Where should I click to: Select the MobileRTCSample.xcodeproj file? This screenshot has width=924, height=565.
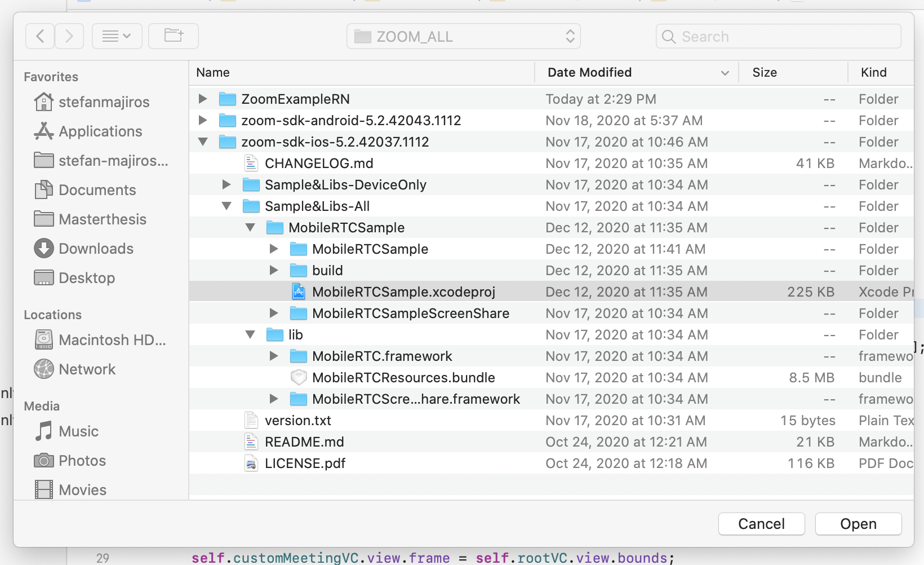(403, 292)
